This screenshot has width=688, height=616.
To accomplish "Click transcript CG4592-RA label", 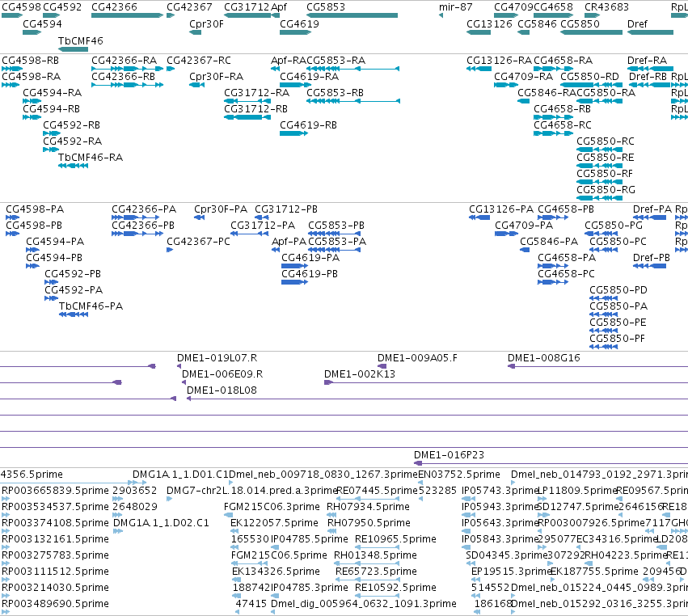I will (73, 141).
